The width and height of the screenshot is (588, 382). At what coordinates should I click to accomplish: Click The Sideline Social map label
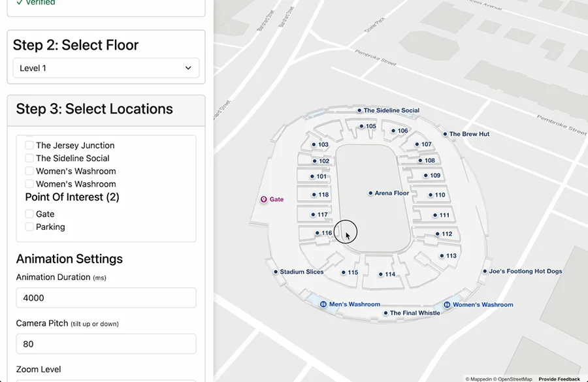click(391, 110)
